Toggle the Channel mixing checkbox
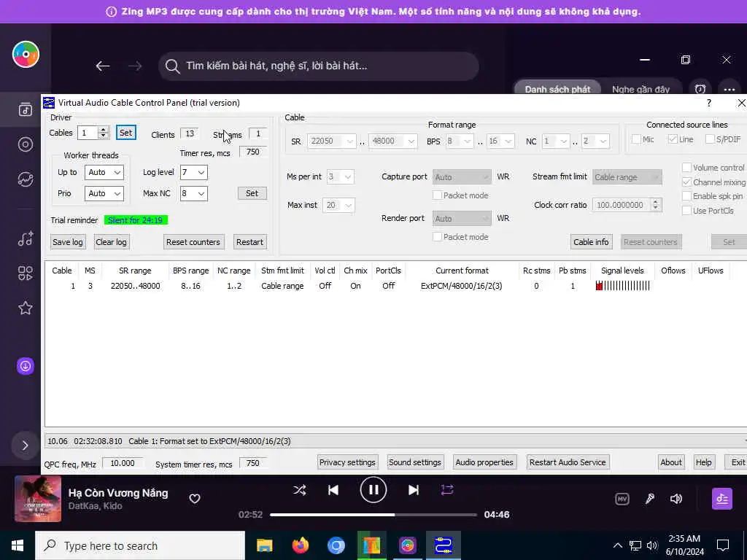 (686, 182)
